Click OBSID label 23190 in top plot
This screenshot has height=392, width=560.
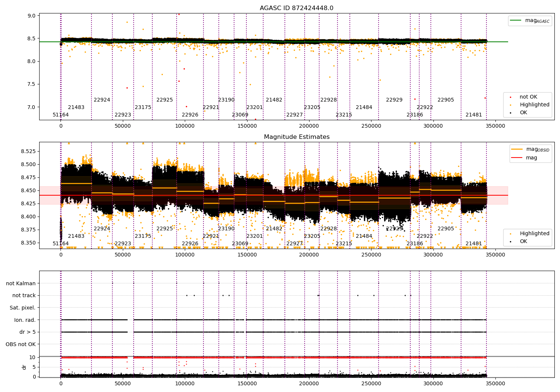coord(226,100)
